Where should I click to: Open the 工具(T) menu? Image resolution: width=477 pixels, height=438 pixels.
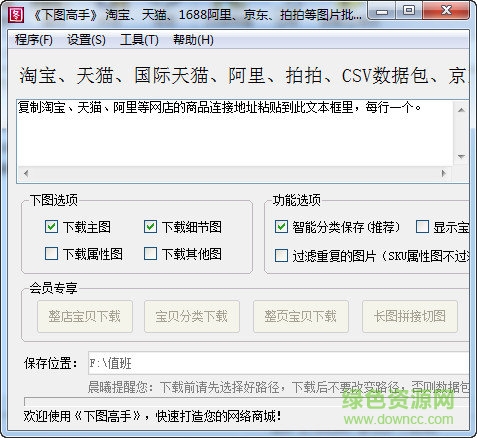(x=139, y=40)
